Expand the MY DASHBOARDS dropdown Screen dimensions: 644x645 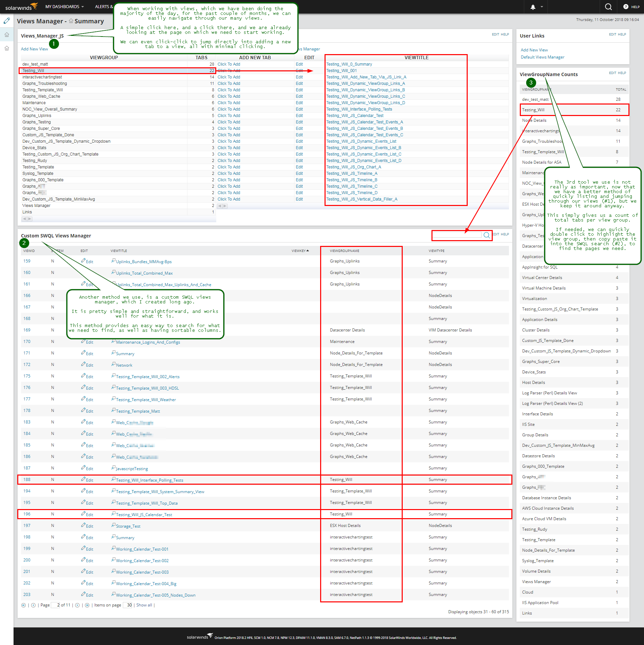[x=65, y=7]
